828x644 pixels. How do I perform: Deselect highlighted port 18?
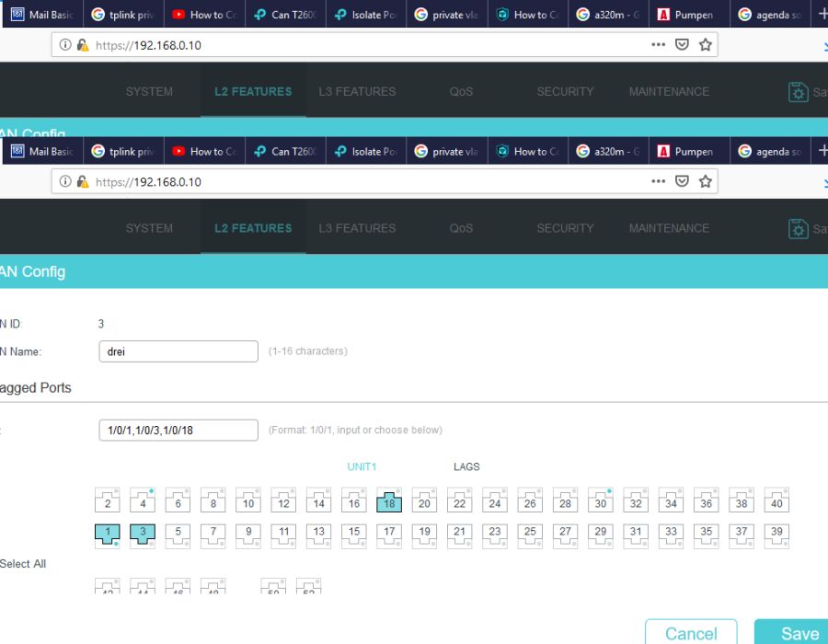(389, 500)
